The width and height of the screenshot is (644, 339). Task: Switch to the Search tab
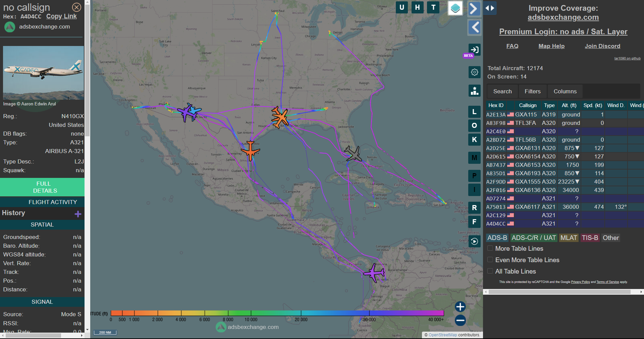502,91
